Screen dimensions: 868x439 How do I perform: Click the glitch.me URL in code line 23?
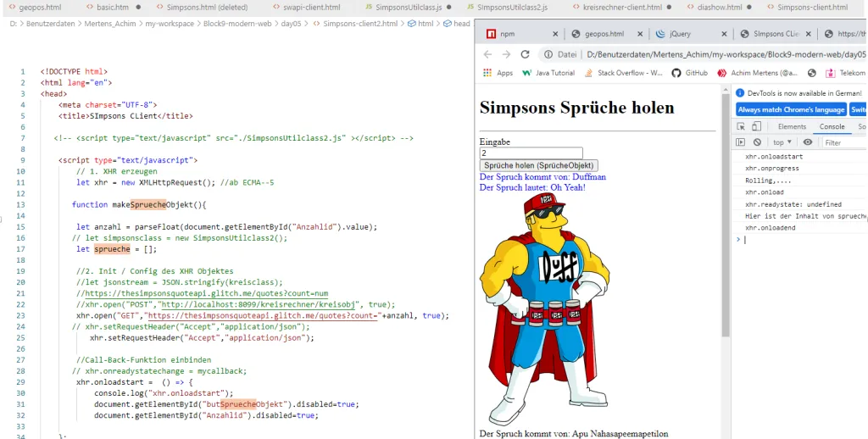[264, 315]
